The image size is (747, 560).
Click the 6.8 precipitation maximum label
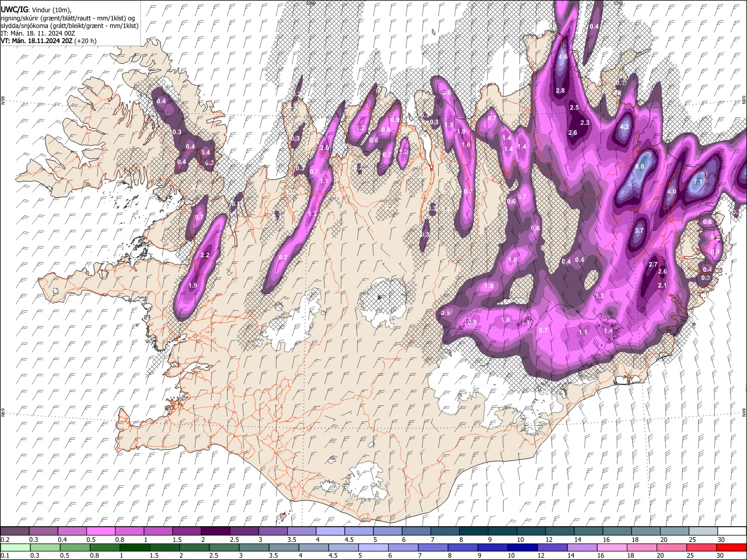point(640,166)
